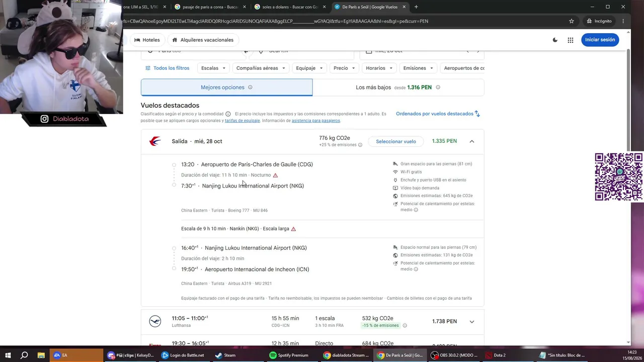The width and height of the screenshot is (644, 362).
Task: Show info for Mejores opciones
Action: pyautogui.click(x=250, y=87)
